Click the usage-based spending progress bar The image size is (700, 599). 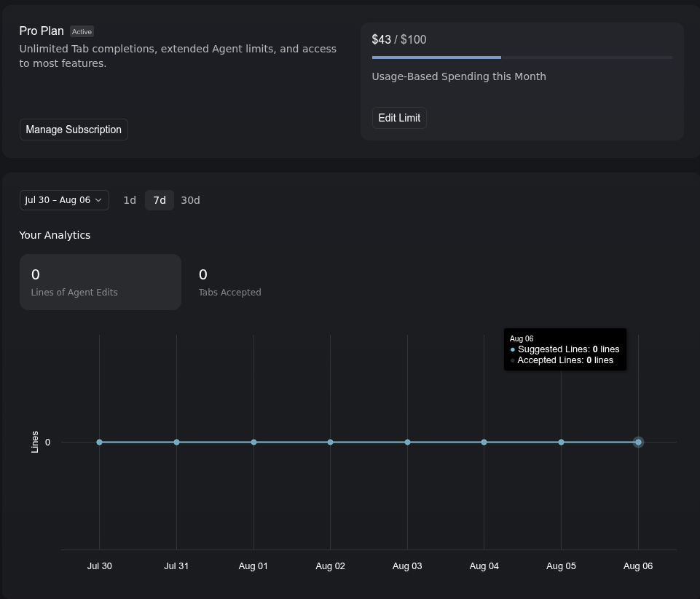522,57
